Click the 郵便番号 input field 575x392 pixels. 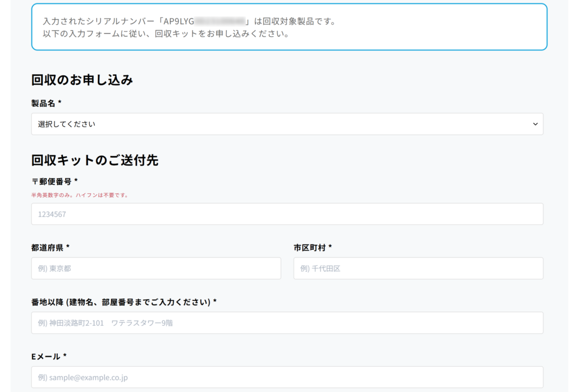pyautogui.click(x=287, y=214)
